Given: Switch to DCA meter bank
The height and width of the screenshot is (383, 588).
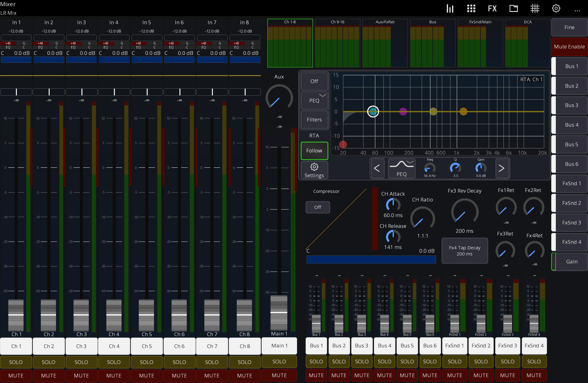Looking at the screenshot, I should pos(527,43).
